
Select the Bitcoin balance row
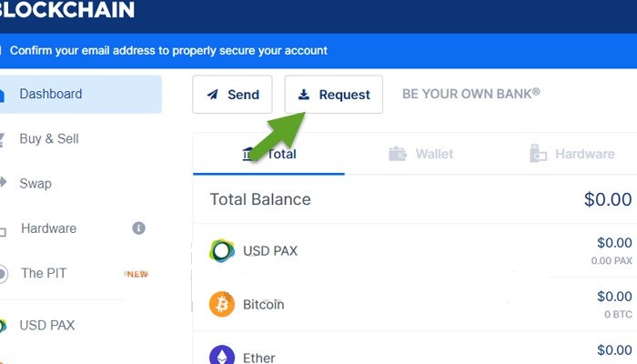pyautogui.click(x=415, y=304)
